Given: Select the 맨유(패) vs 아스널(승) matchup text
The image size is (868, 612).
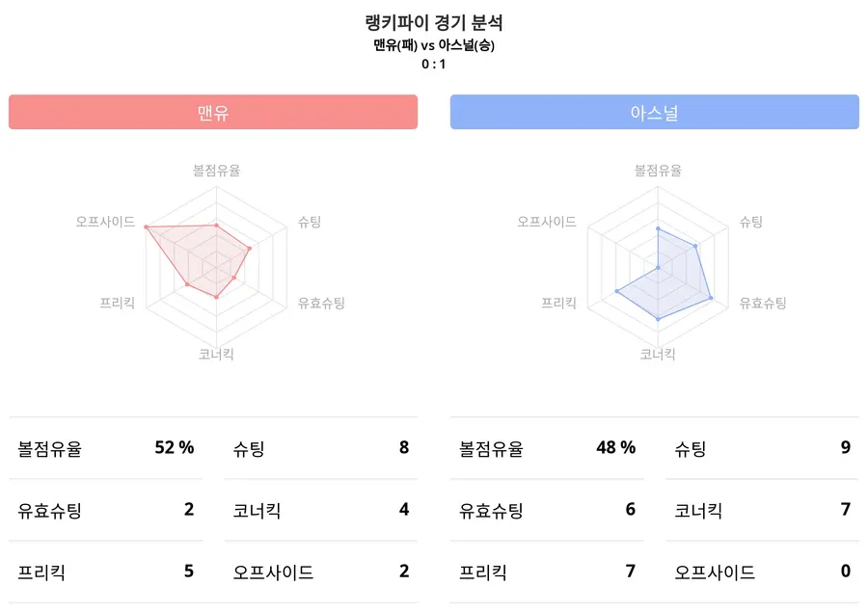Looking at the screenshot, I should coord(434,45).
